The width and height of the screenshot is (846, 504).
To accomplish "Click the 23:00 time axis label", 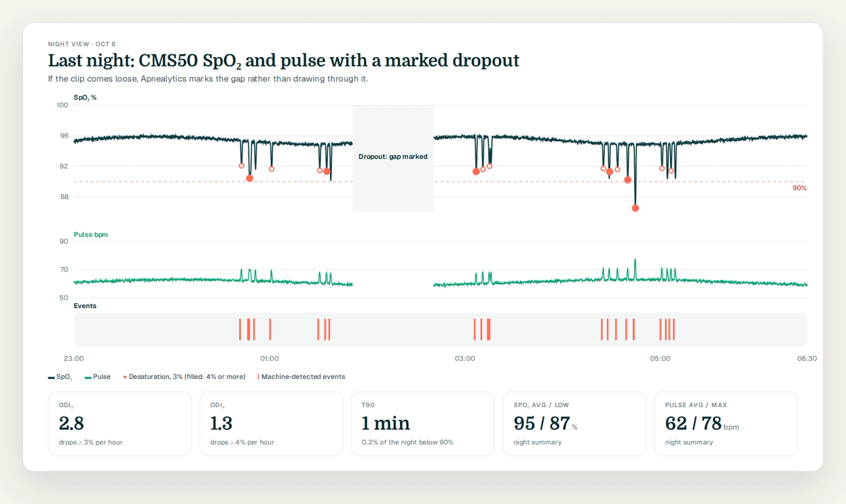I will [73, 358].
